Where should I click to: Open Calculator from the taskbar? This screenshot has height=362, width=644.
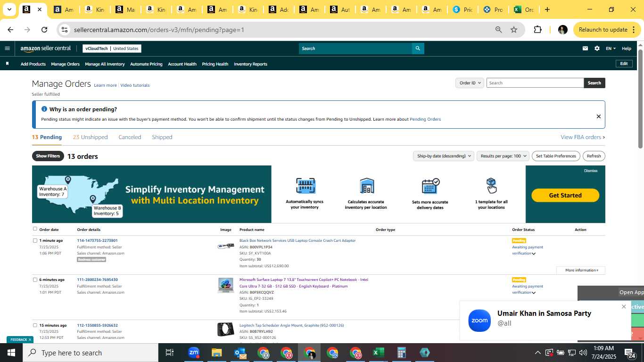click(x=402, y=353)
